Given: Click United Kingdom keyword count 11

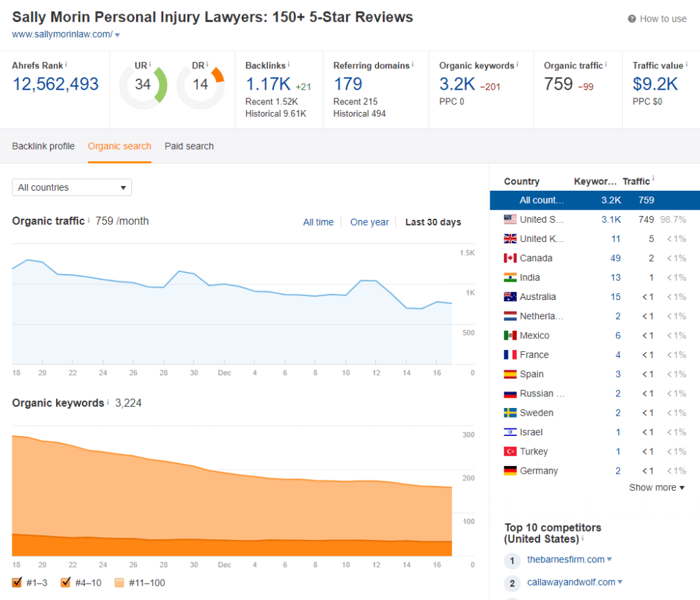Looking at the screenshot, I should (x=616, y=238).
